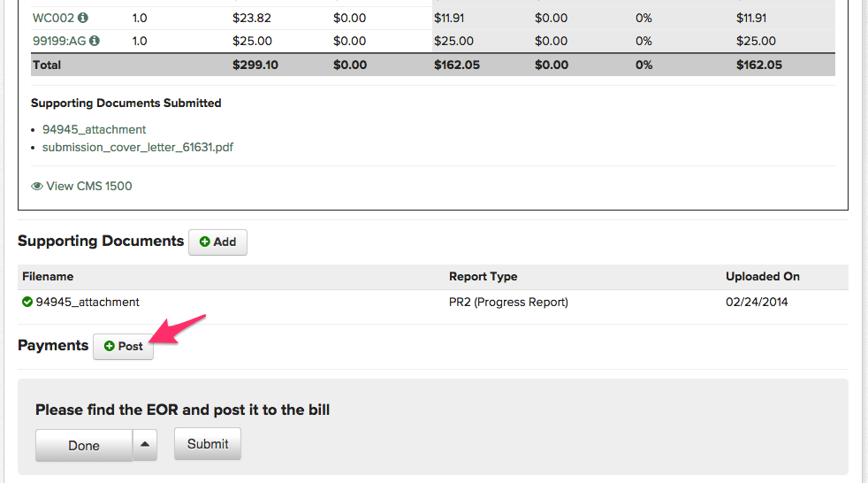Open the dropdown arrow next to Done
The height and width of the screenshot is (483, 868).
pyautogui.click(x=145, y=445)
